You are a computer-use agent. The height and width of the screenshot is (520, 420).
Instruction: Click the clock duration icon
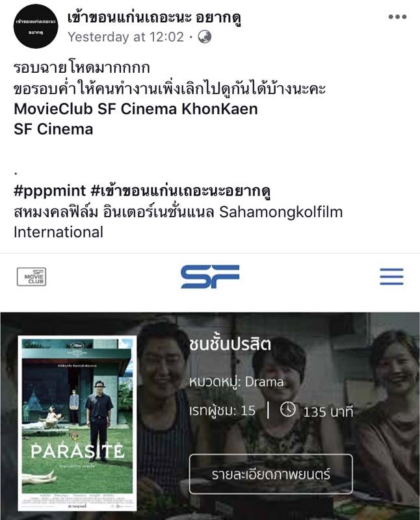pyautogui.click(x=287, y=409)
